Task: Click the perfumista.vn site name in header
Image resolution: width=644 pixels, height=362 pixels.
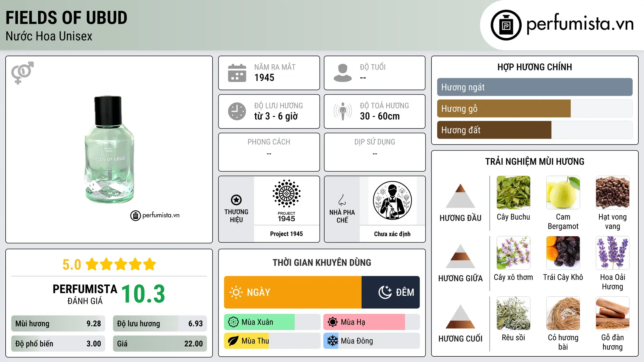Action: point(580,24)
